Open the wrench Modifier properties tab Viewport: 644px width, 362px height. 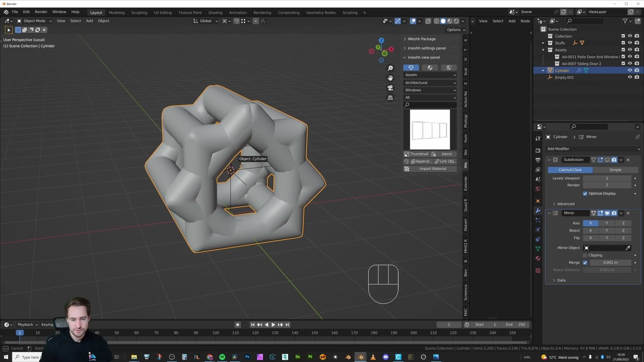[538, 210]
